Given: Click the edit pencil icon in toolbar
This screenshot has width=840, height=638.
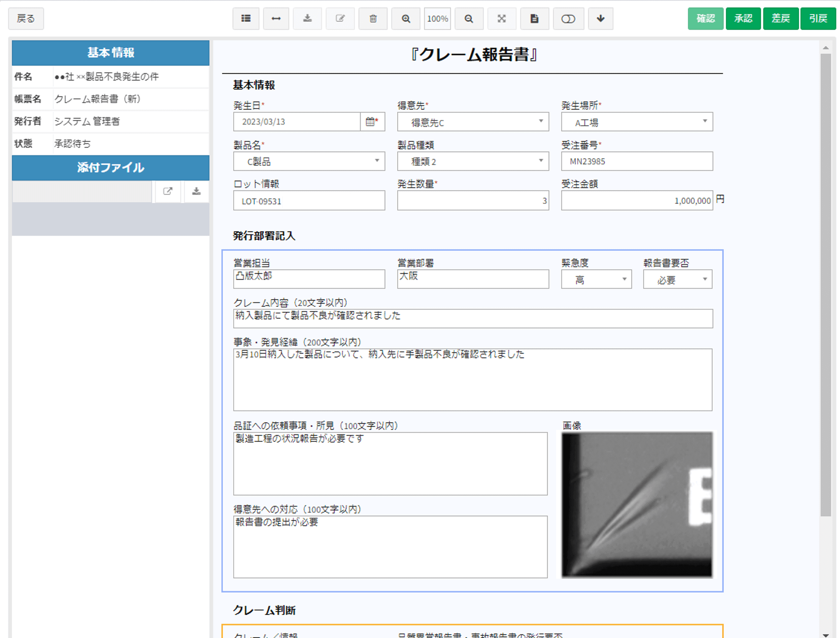Looking at the screenshot, I should 340,19.
